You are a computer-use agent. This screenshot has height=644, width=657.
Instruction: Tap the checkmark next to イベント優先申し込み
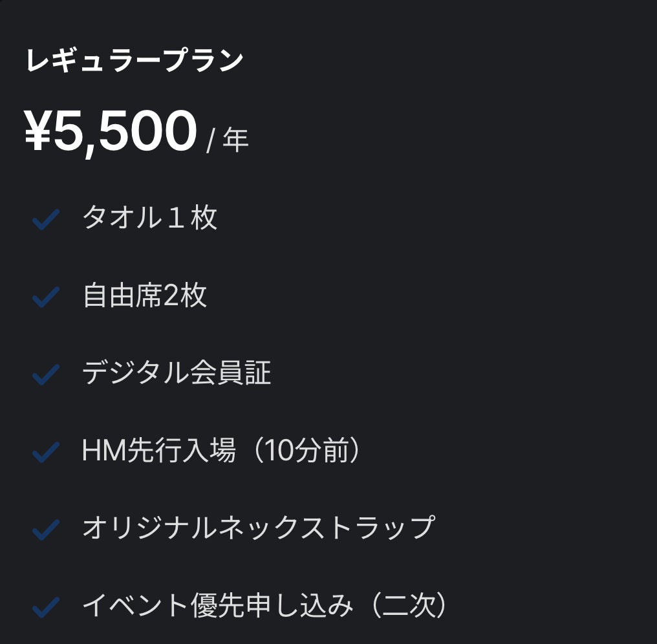[x=46, y=607]
